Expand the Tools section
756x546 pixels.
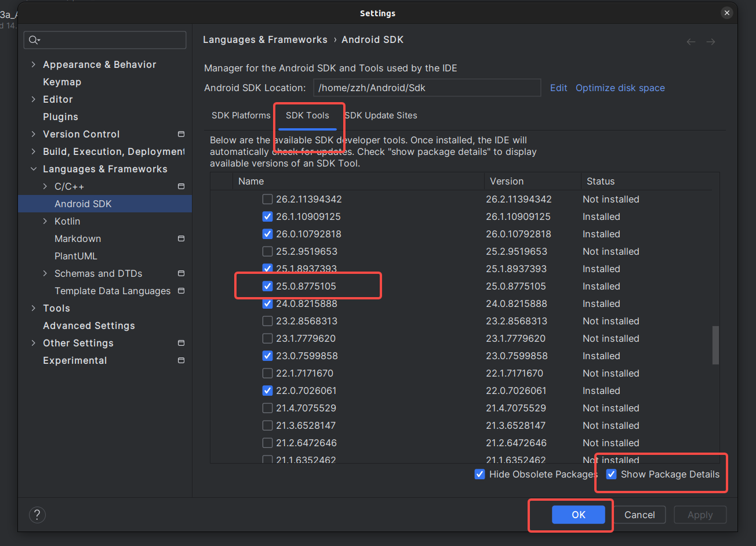(33, 308)
